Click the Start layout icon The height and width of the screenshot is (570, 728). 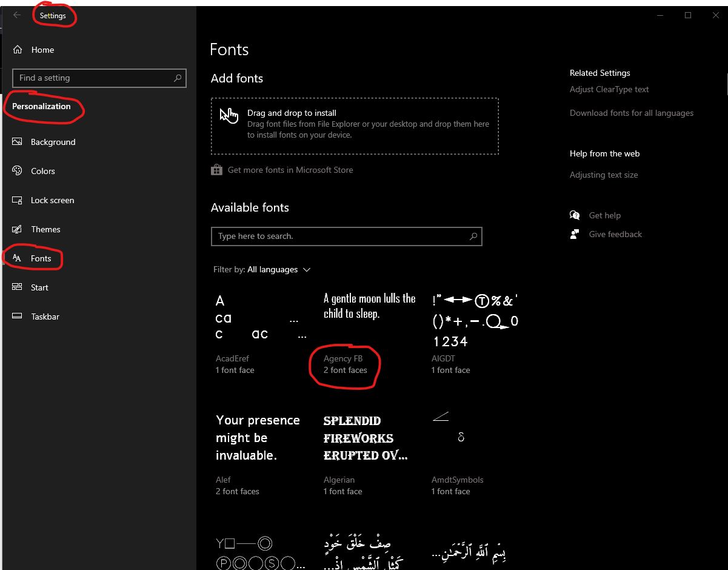point(18,287)
